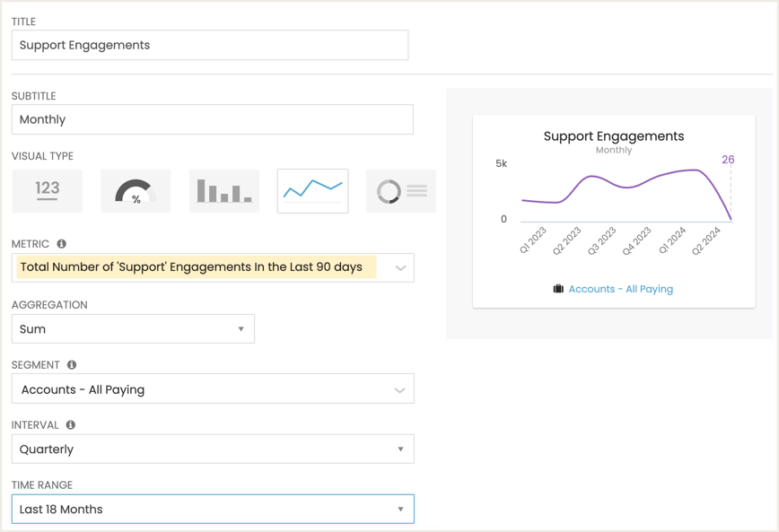Click the highlighted metric text selection
Image resolution: width=779 pixels, height=532 pixels.
point(197,267)
